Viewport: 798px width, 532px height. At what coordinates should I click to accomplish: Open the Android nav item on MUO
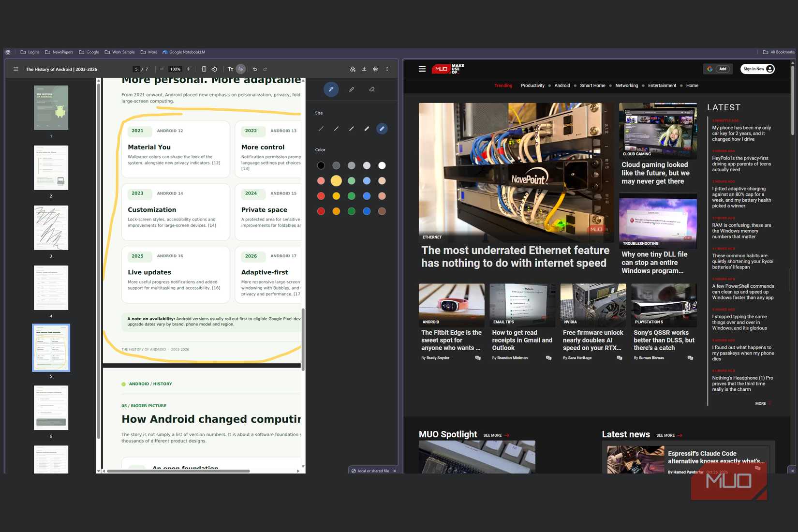coord(562,86)
